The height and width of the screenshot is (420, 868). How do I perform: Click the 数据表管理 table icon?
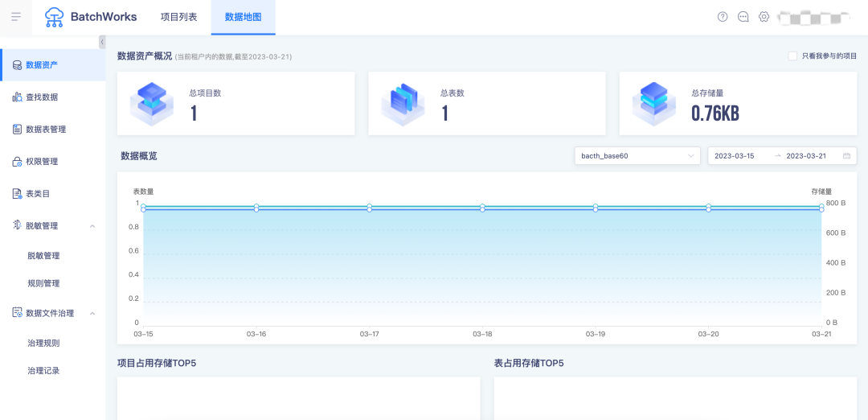point(17,130)
